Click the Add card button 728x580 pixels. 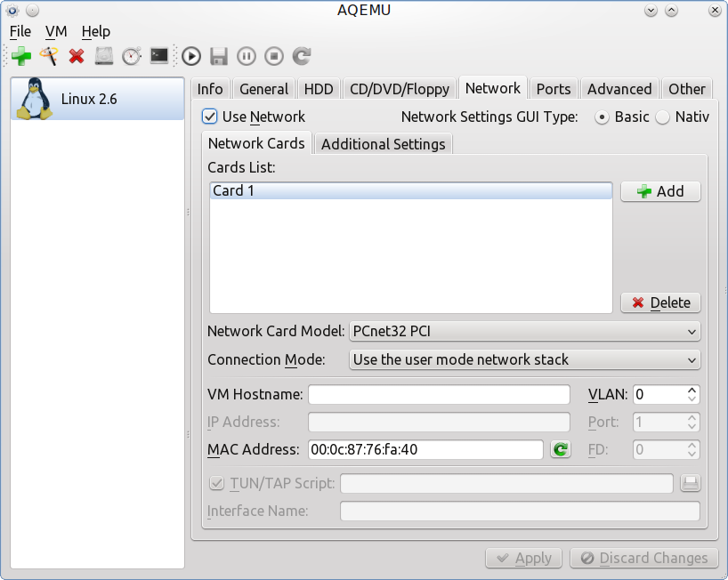coord(660,191)
